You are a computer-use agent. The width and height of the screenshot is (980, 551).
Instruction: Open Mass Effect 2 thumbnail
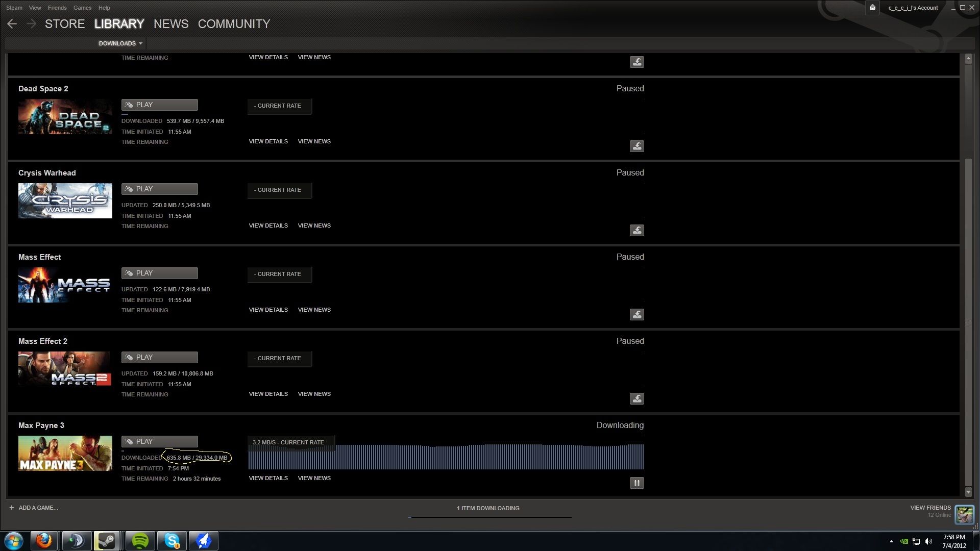pos(65,369)
